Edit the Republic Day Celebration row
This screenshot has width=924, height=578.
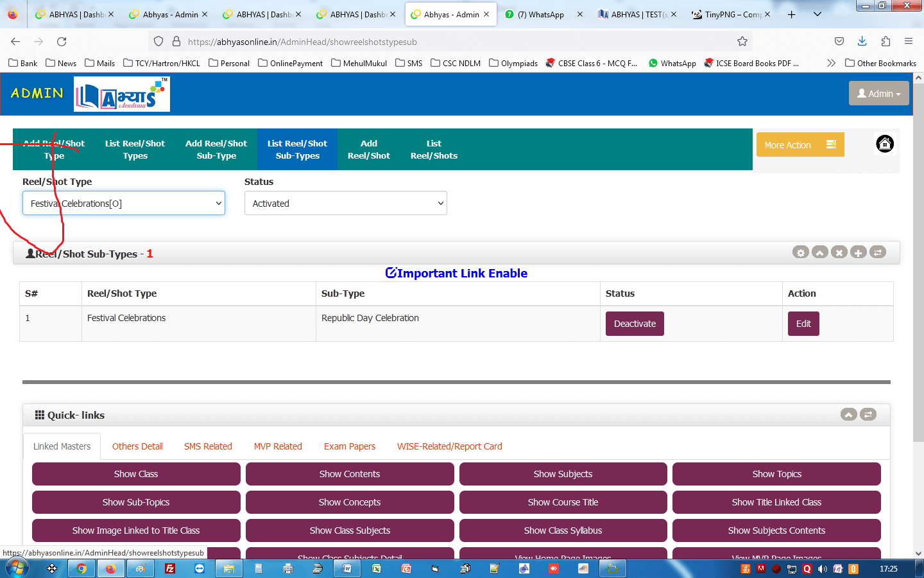click(803, 324)
